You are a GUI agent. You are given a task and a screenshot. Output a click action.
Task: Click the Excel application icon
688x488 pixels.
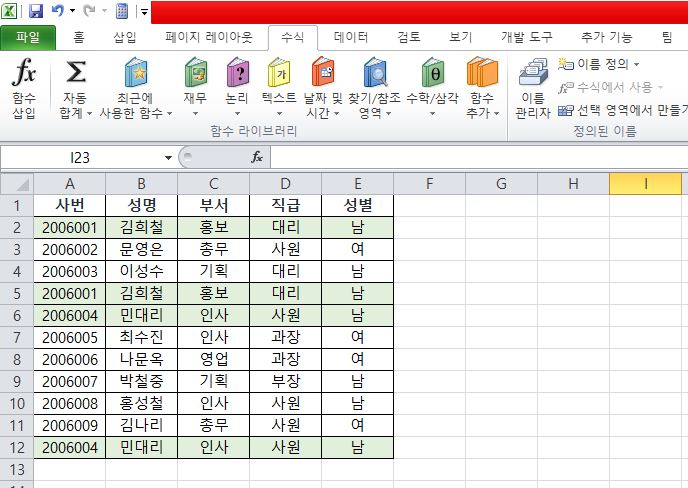point(9,11)
